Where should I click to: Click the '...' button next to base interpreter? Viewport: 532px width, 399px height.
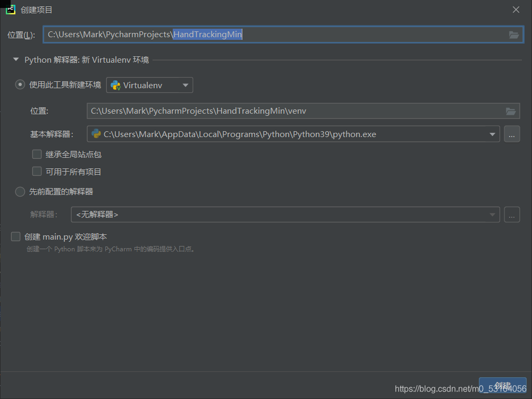pos(512,134)
